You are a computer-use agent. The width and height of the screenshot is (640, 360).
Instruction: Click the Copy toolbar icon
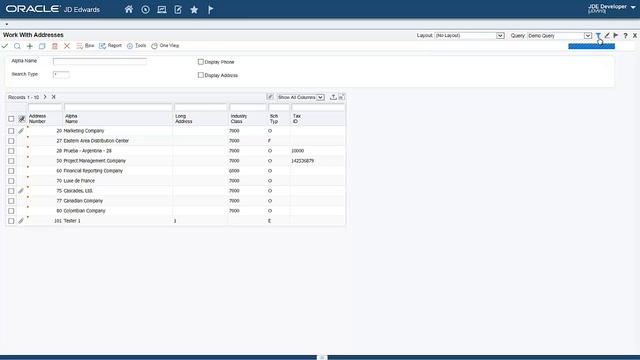[x=42, y=46]
